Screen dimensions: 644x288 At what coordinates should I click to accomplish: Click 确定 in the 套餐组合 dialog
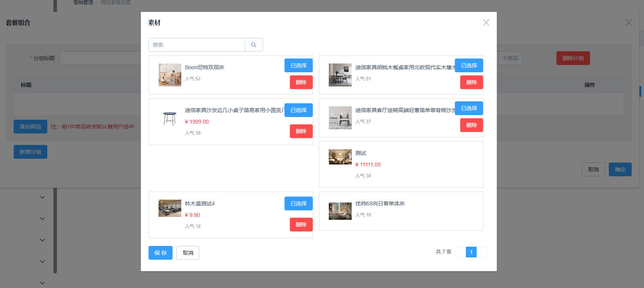[620, 169]
